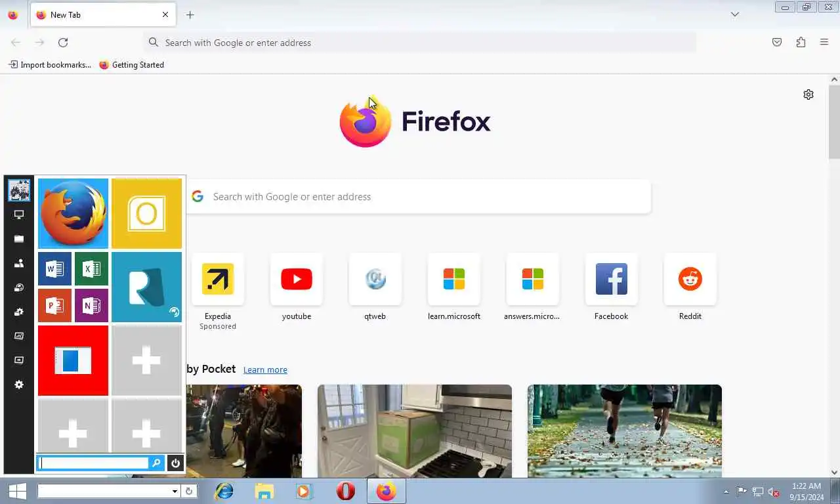This screenshot has height=504, width=840.
Task: Open the Firefox tile in start menu
Action: (x=73, y=213)
